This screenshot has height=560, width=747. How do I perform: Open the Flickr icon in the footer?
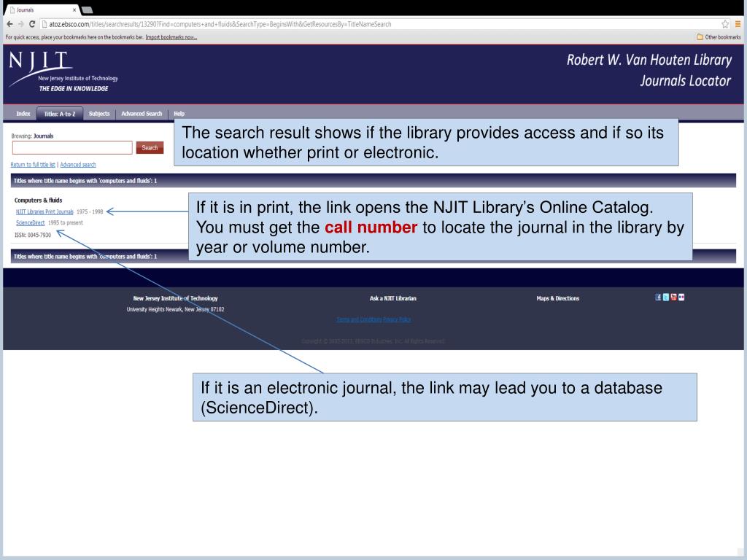681,297
